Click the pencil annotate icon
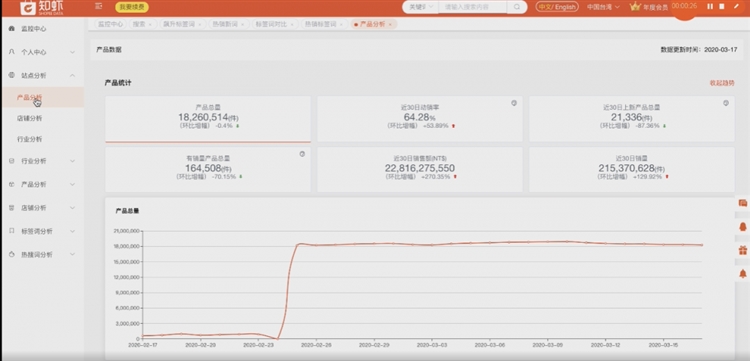The image size is (750, 361). (736, 6)
